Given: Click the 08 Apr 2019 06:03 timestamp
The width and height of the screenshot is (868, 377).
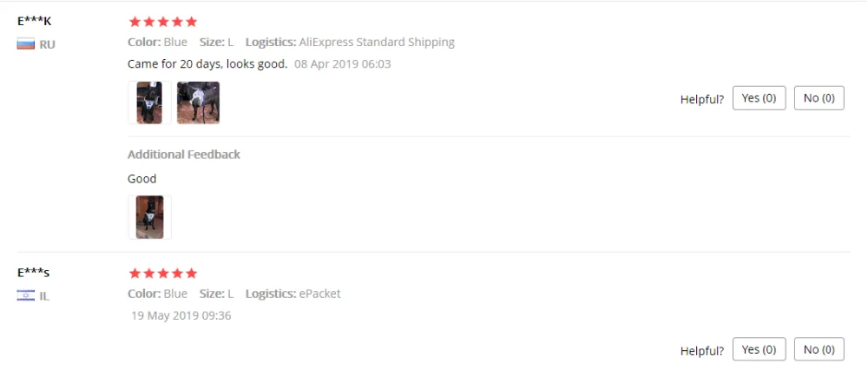Looking at the screenshot, I should pos(342,64).
